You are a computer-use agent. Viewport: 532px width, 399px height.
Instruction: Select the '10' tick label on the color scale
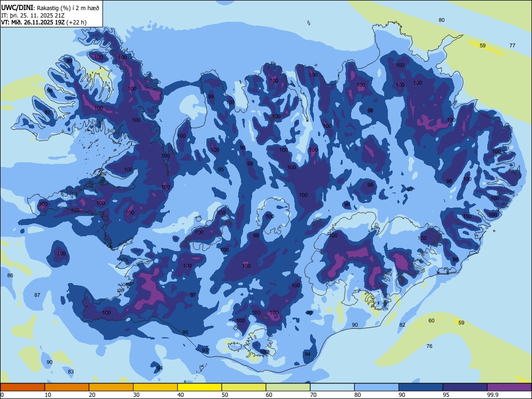tap(48, 395)
